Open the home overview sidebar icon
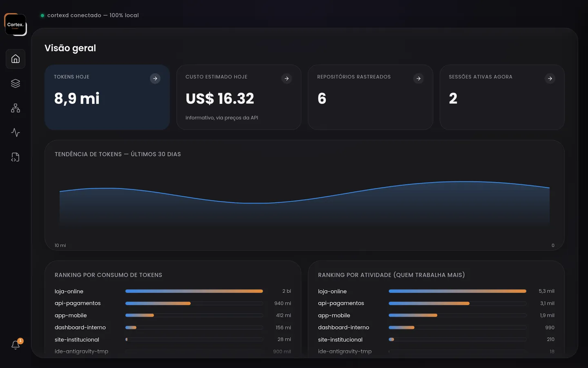The height and width of the screenshot is (368, 588). point(16,59)
